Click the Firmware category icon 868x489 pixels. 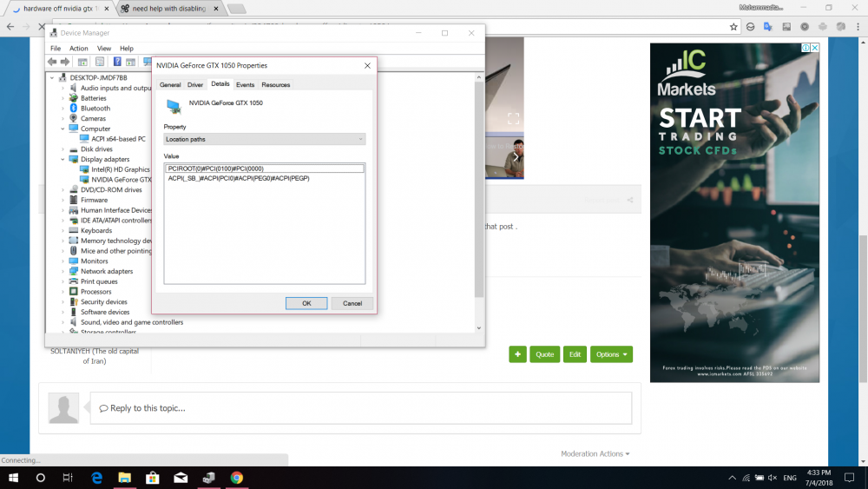[73, 200]
